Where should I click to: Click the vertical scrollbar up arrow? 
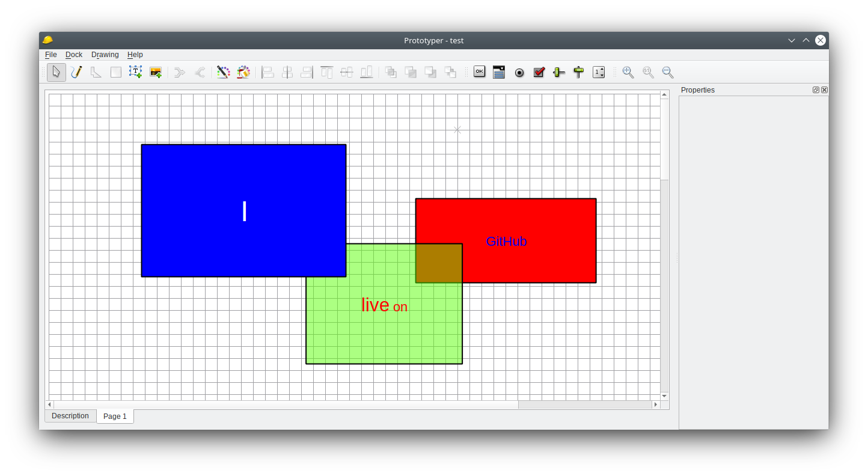664,94
